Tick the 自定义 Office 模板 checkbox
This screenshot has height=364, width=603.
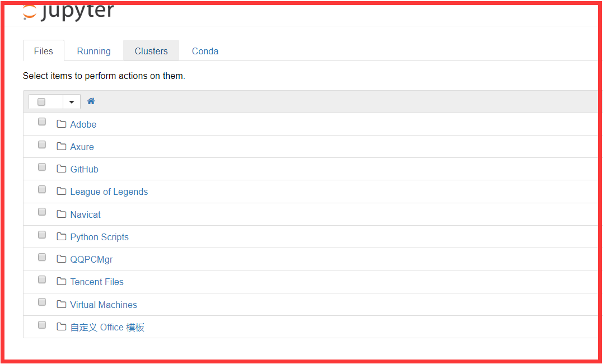[42, 325]
